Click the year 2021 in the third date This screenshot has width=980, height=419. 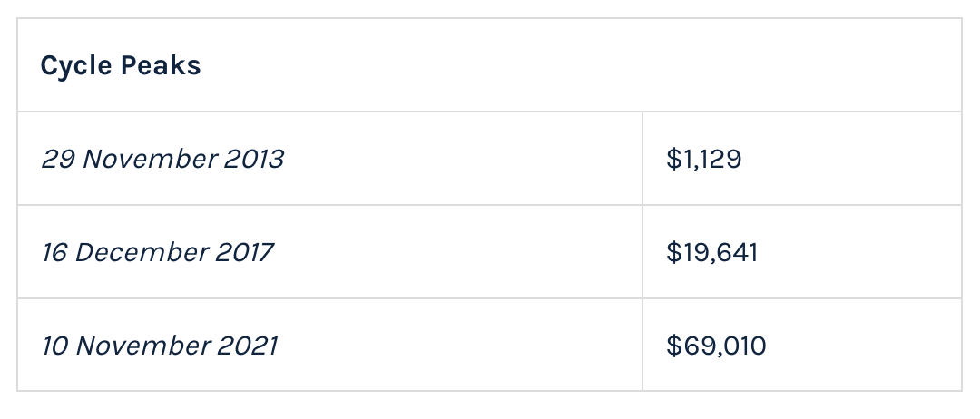(249, 346)
